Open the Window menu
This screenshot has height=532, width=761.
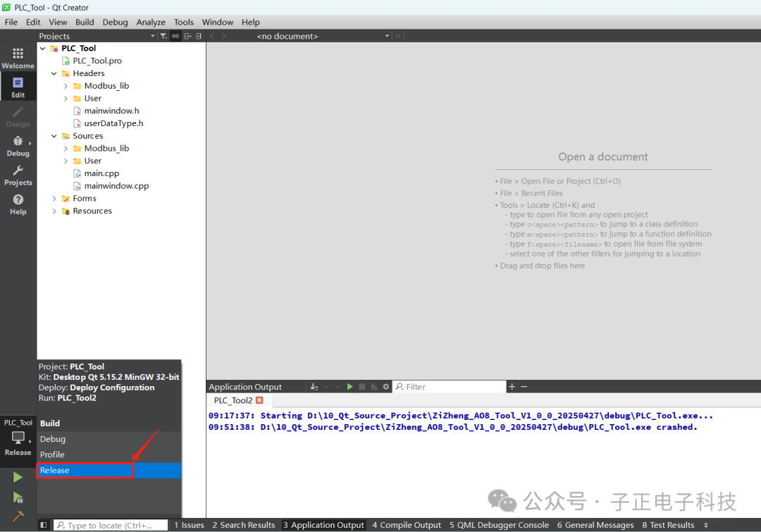click(218, 22)
